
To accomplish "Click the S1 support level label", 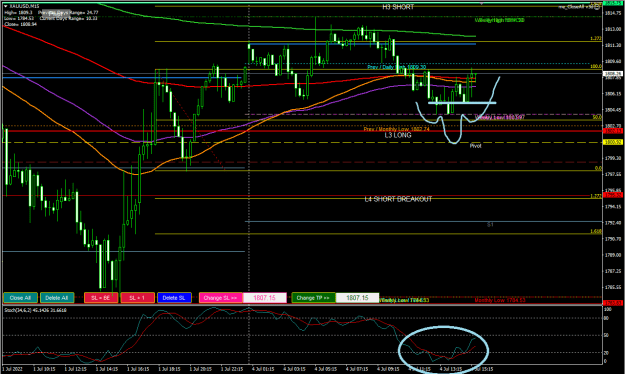I will point(490,225).
